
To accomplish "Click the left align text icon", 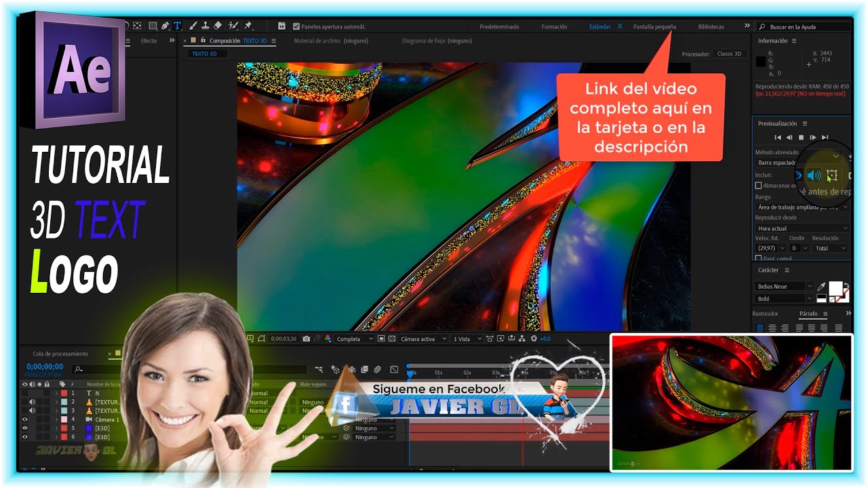I will [x=760, y=328].
